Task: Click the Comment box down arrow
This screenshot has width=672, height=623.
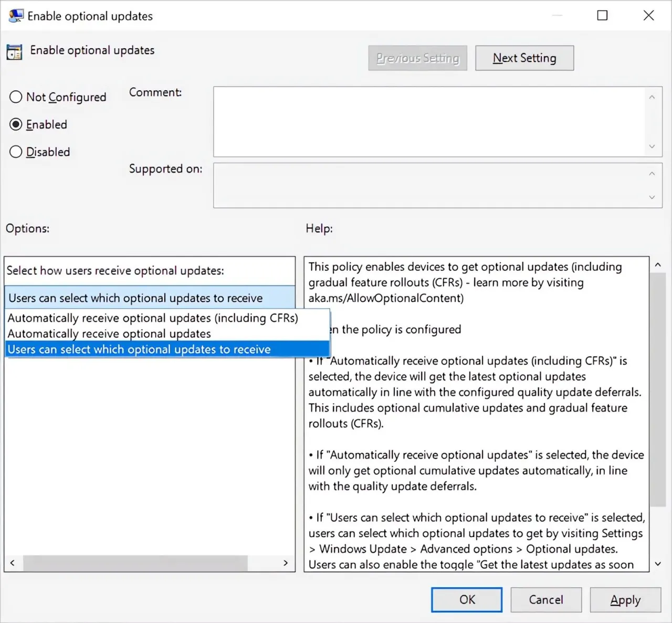Action: tap(652, 146)
